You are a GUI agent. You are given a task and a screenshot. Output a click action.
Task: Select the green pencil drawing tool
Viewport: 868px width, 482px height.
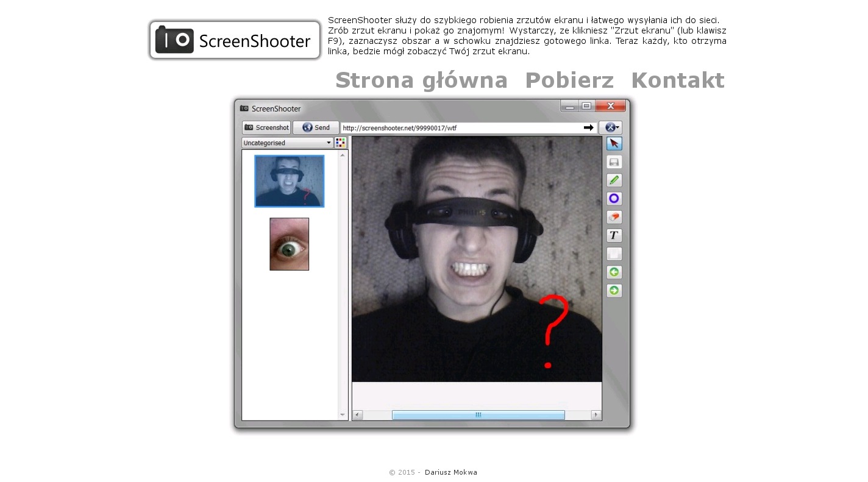click(614, 180)
